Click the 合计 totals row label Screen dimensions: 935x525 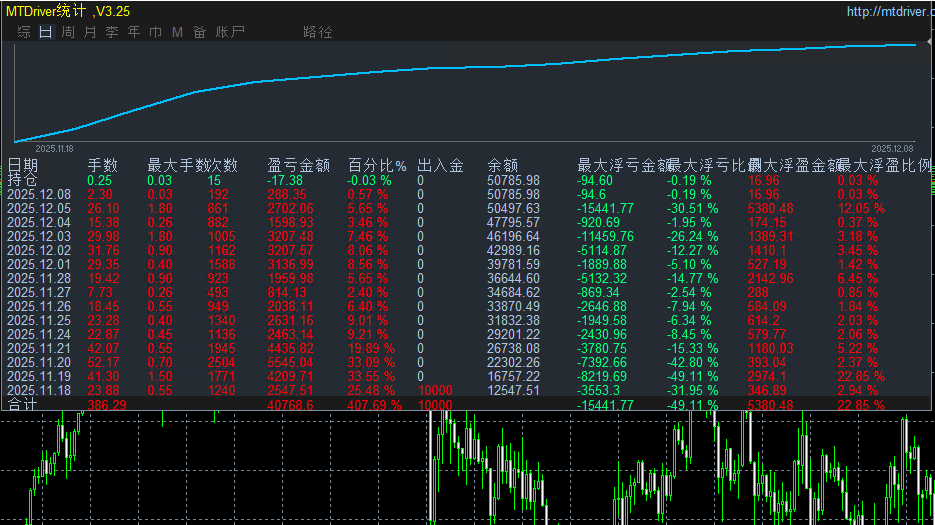(22, 404)
